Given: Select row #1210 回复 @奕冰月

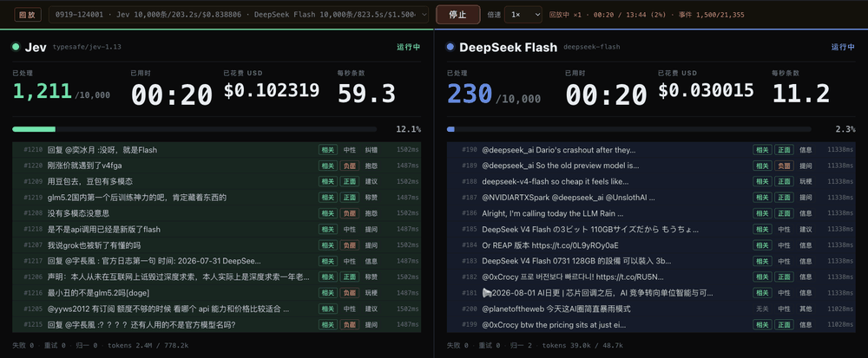Looking at the screenshot, I should tap(216, 150).
